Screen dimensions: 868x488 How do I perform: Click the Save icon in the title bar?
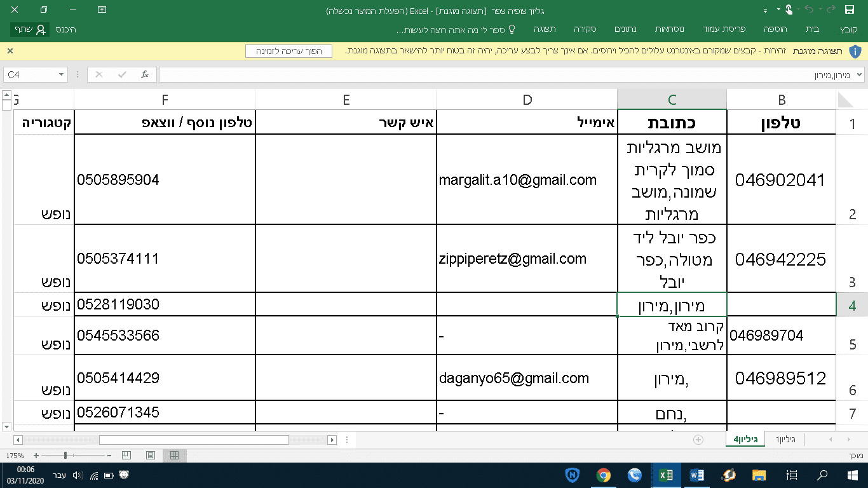point(850,10)
